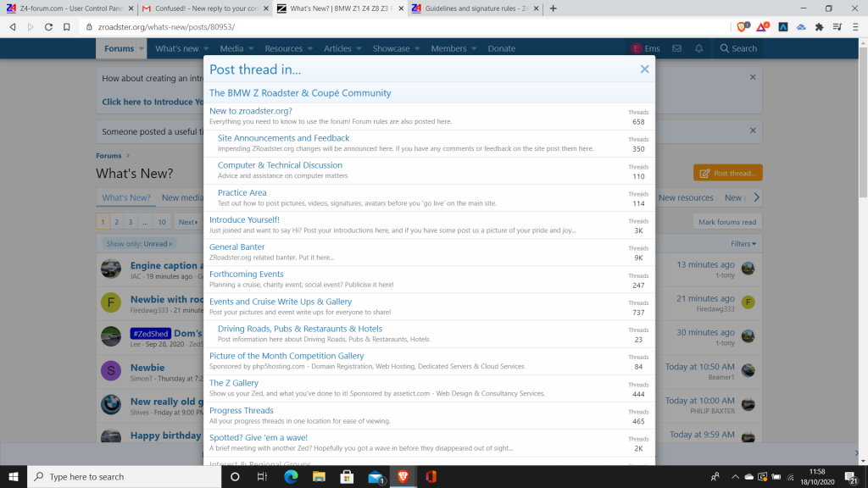Open alerts bell icon in navbar

[698, 48]
